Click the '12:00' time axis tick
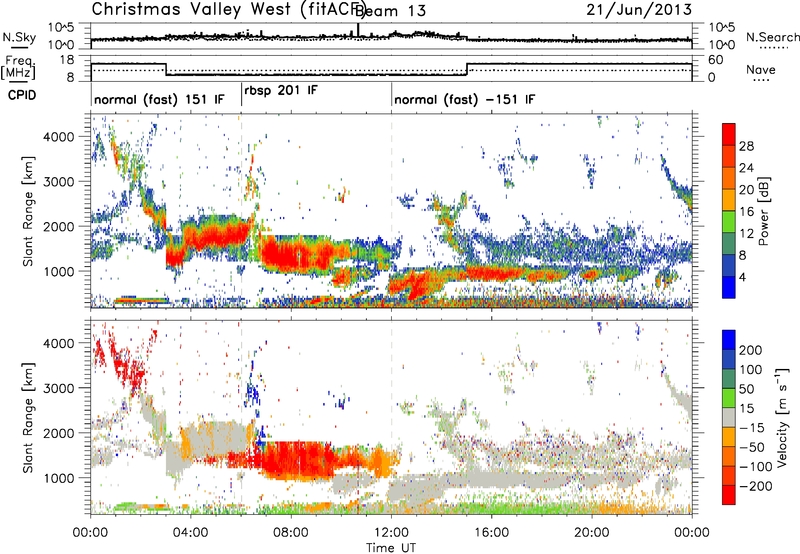Viewport: 800px width, 554px height. point(391,533)
